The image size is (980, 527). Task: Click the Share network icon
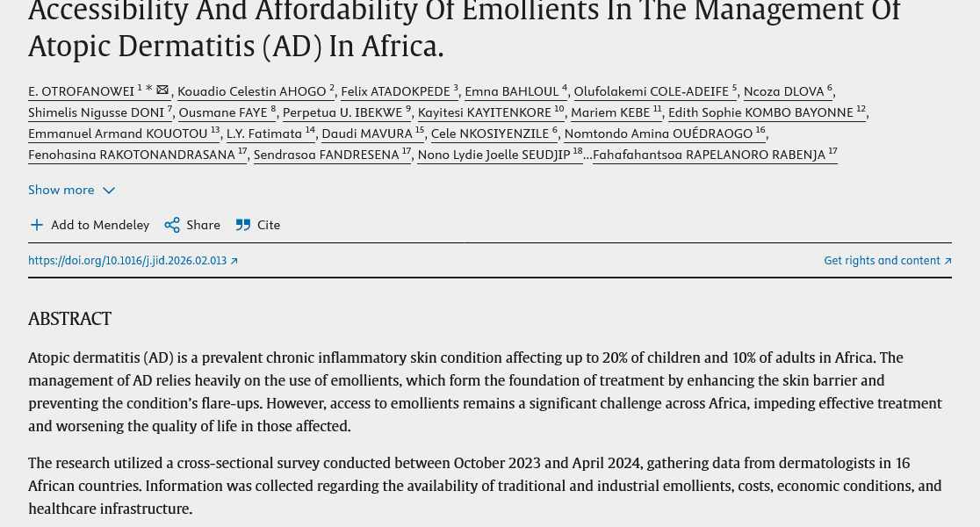click(x=172, y=225)
